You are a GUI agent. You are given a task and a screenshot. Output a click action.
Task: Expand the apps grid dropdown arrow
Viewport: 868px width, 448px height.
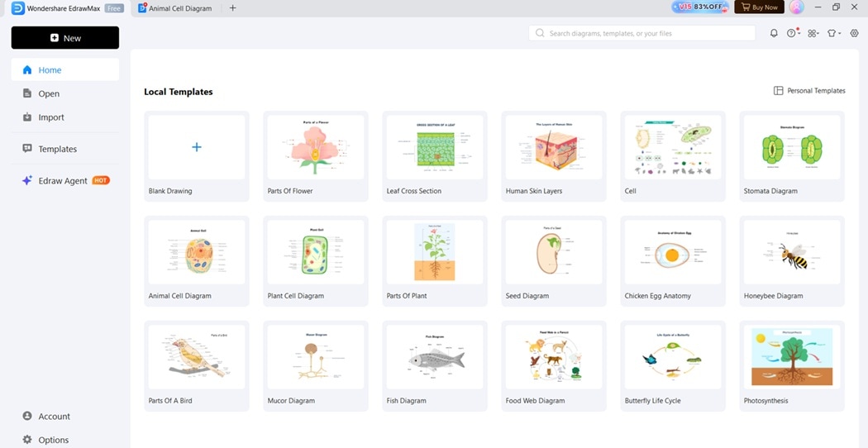[818, 34]
